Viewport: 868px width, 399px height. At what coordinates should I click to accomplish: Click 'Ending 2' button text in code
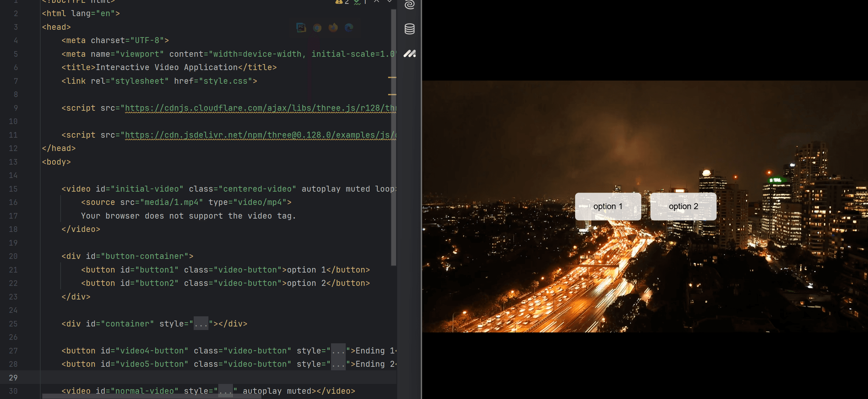point(376,364)
